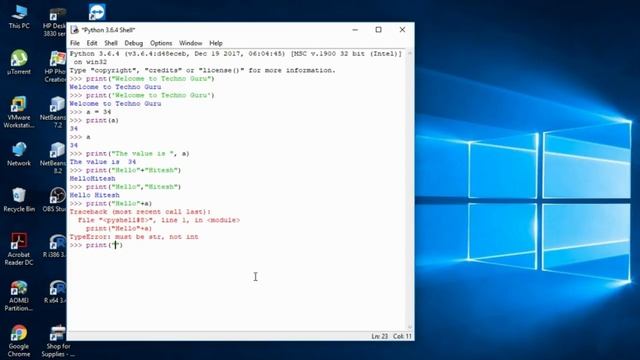Select the NetBeans 8.2 desktop icon

pos(54,158)
